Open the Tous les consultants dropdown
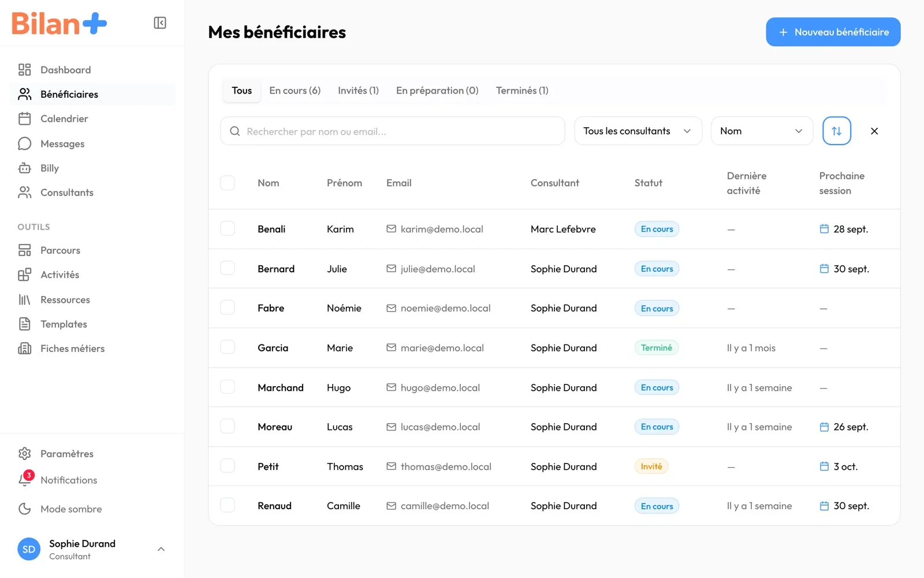The image size is (924, 578). pos(638,131)
